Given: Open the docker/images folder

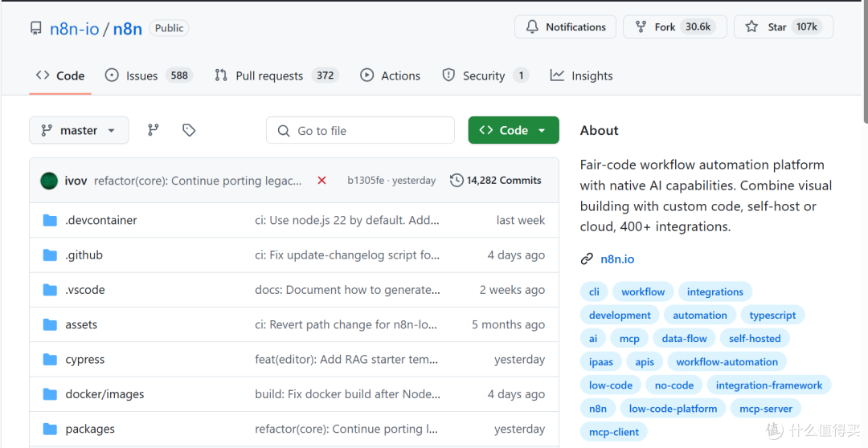Looking at the screenshot, I should [x=104, y=394].
